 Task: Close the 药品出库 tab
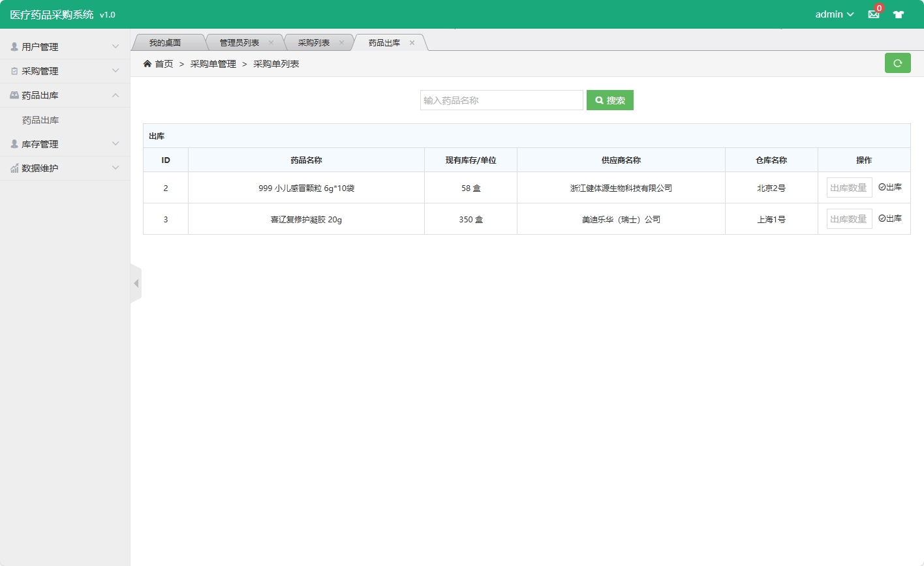click(412, 43)
